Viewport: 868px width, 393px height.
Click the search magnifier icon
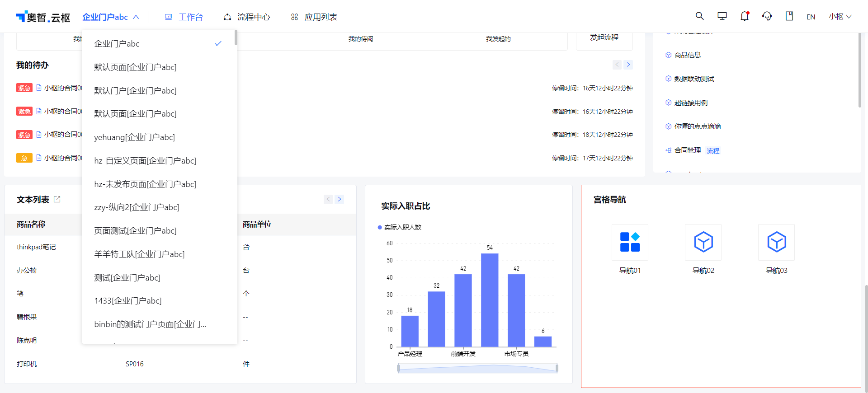[x=699, y=16]
